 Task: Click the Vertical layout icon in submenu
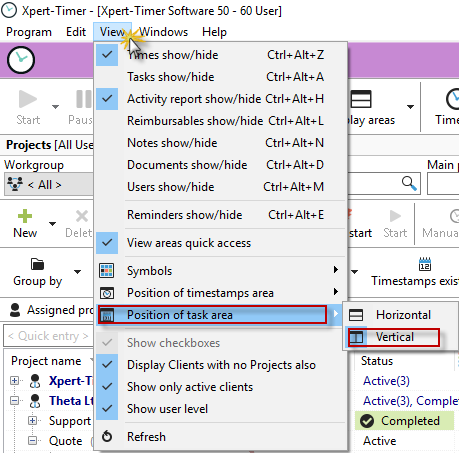click(356, 337)
